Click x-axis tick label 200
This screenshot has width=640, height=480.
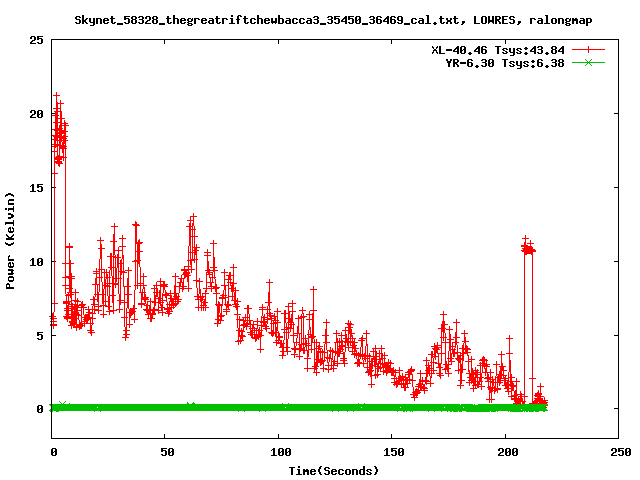coord(507,452)
